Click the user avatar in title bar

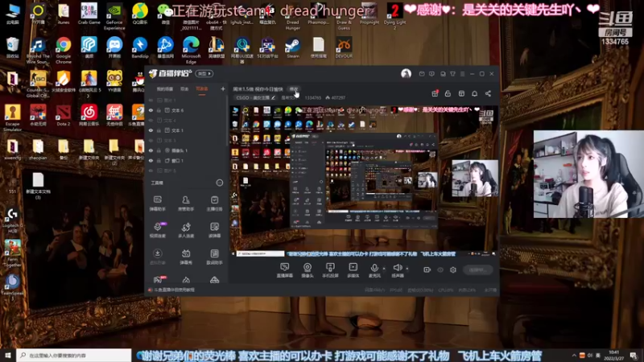[x=406, y=73]
